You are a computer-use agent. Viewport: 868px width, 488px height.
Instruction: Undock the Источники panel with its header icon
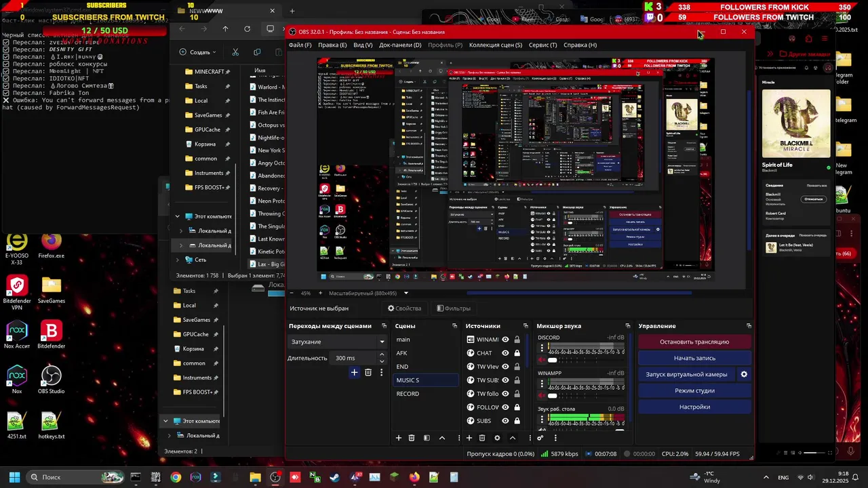[x=526, y=326]
